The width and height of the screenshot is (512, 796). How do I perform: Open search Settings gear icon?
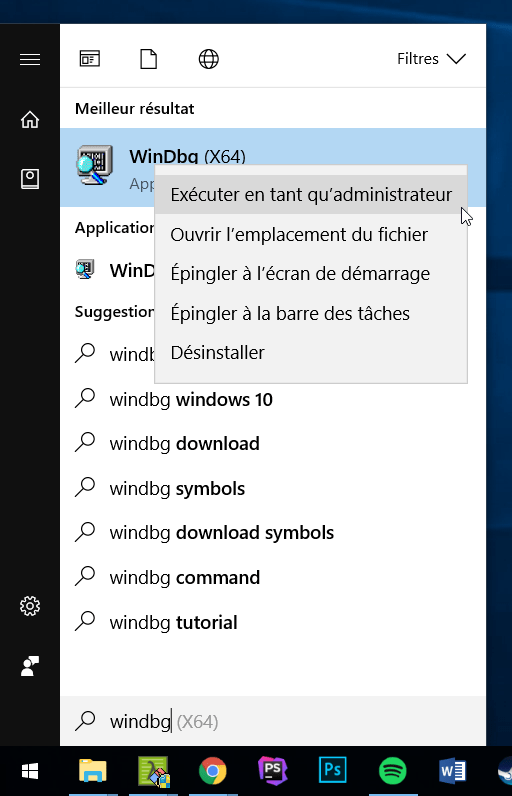coord(30,606)
